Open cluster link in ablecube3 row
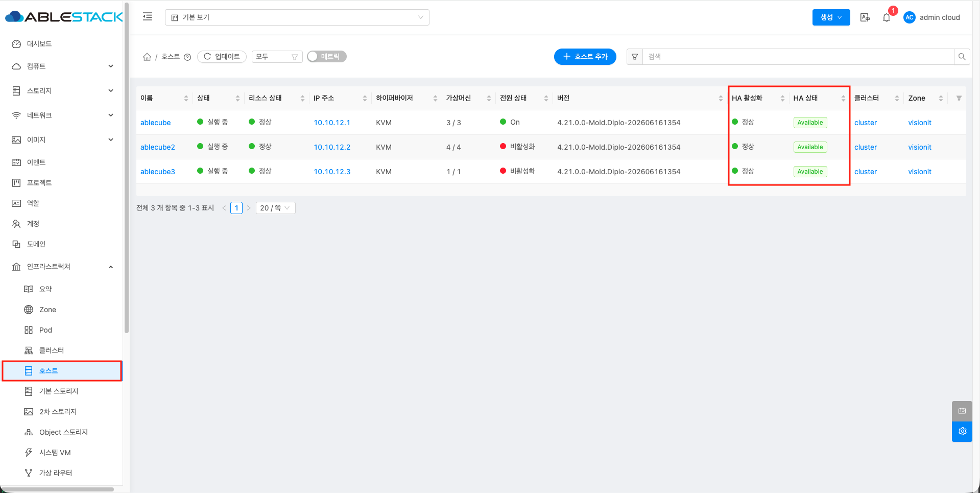This screenshot has height=493, width=980. point(865,172)
